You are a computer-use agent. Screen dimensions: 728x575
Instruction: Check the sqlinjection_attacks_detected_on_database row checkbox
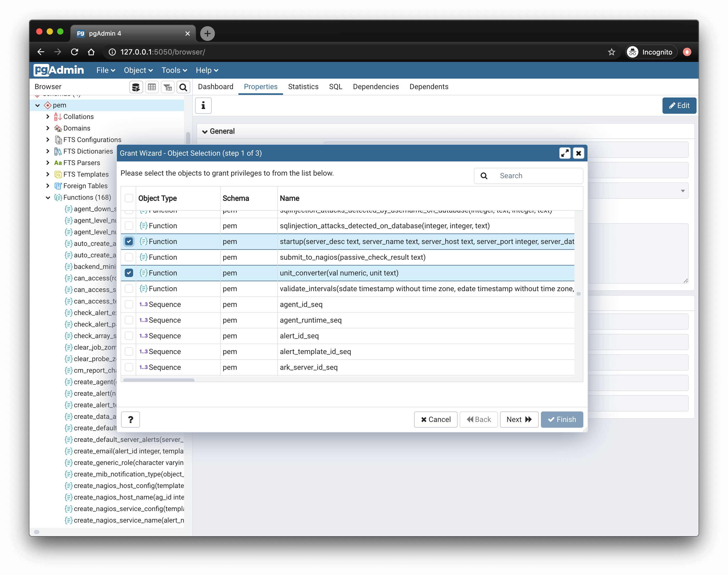pos(129,226)
